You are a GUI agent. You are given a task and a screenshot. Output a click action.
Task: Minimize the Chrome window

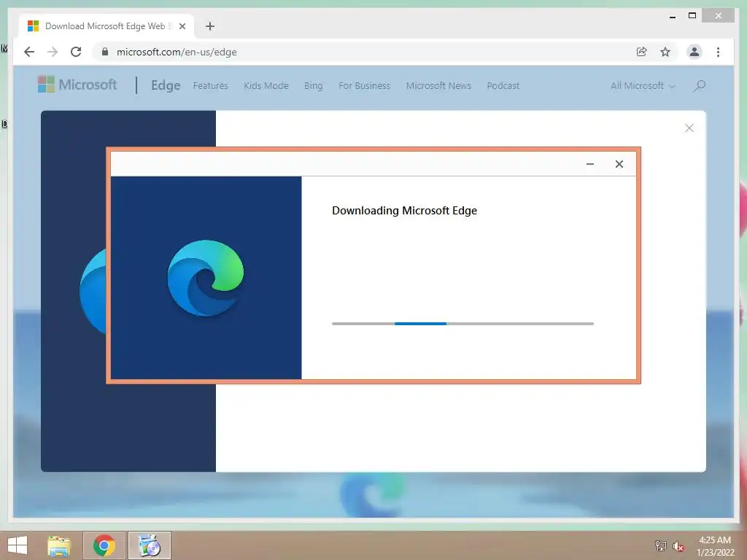click(x=672, y=16)
